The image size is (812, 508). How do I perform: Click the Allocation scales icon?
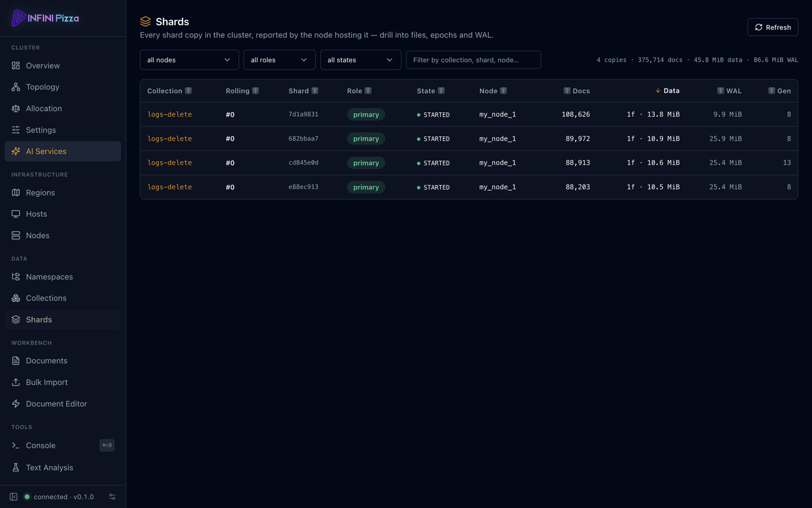[16, 108]
